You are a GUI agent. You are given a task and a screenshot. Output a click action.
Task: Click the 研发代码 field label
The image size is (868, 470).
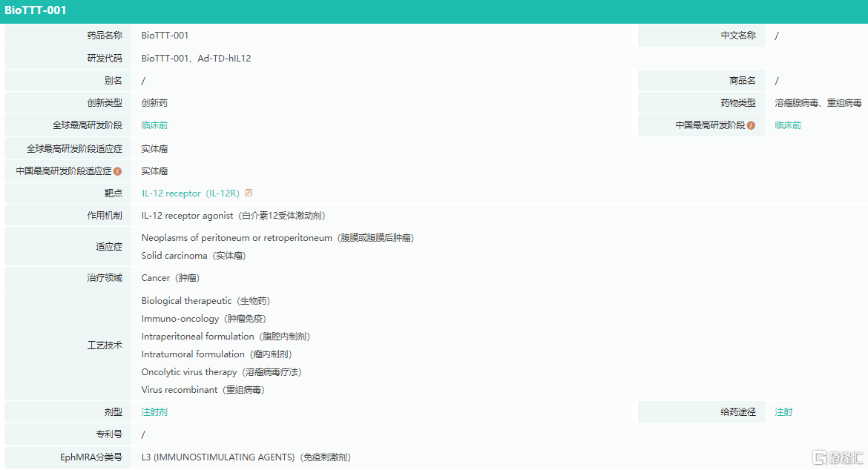point(105,58)
